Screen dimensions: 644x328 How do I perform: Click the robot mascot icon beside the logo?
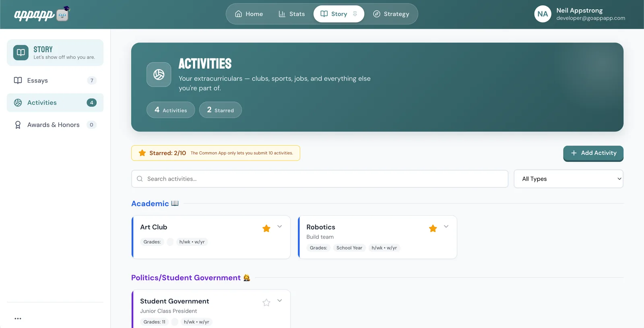pos(63,14)
